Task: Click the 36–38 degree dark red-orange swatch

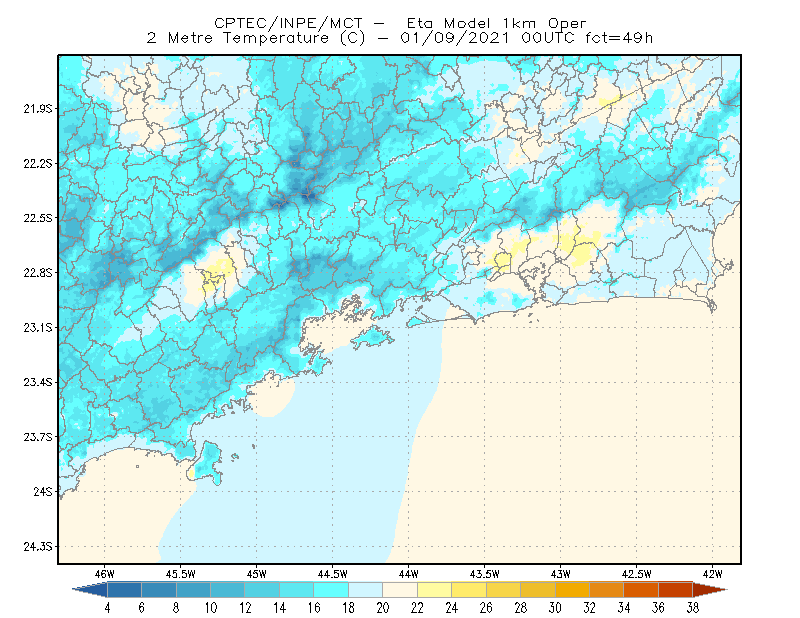Action: 676,590
